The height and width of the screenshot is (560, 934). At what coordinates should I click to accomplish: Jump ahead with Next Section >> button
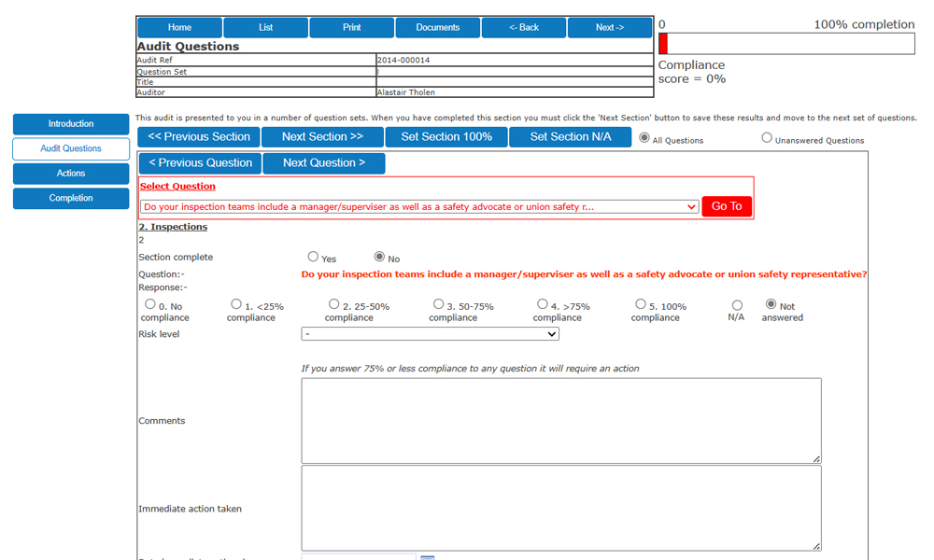pyautogui.click(x=322, y=136)
